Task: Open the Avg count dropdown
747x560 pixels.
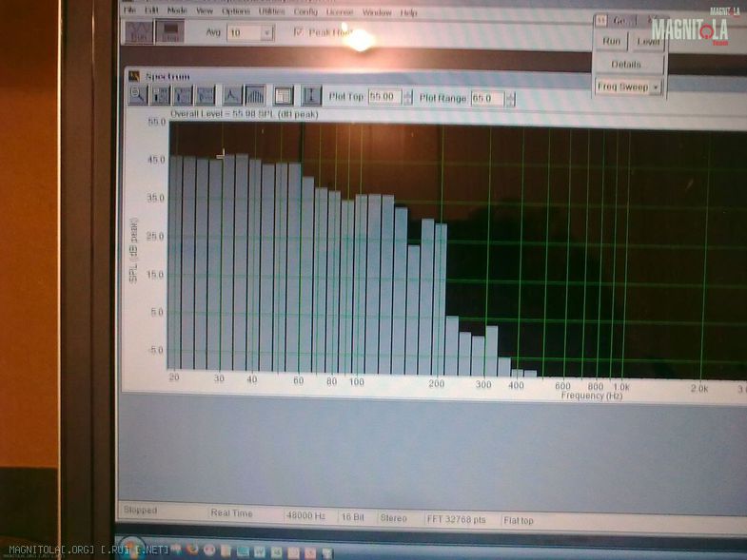Action: click(x=266, y=32)
